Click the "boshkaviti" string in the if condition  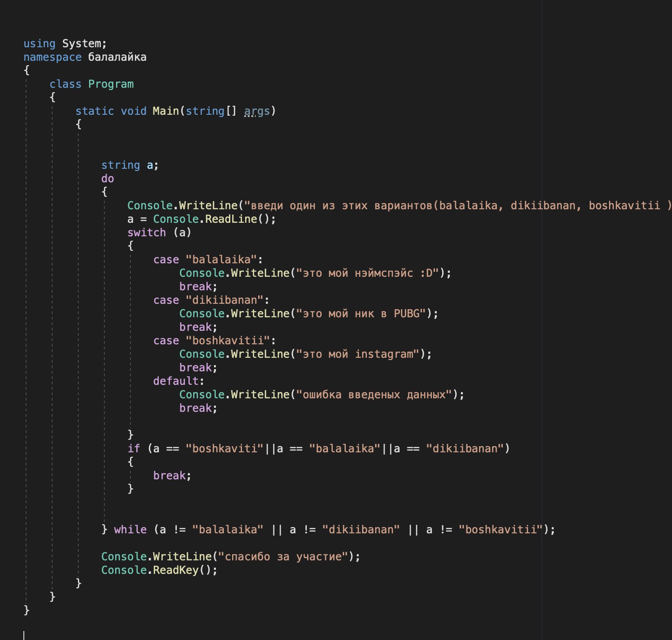[x=224, y=449]
